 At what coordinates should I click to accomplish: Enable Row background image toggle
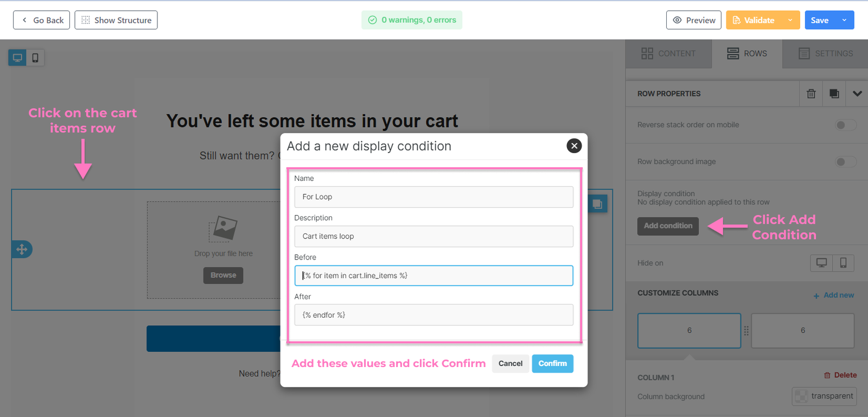[845, 162]
